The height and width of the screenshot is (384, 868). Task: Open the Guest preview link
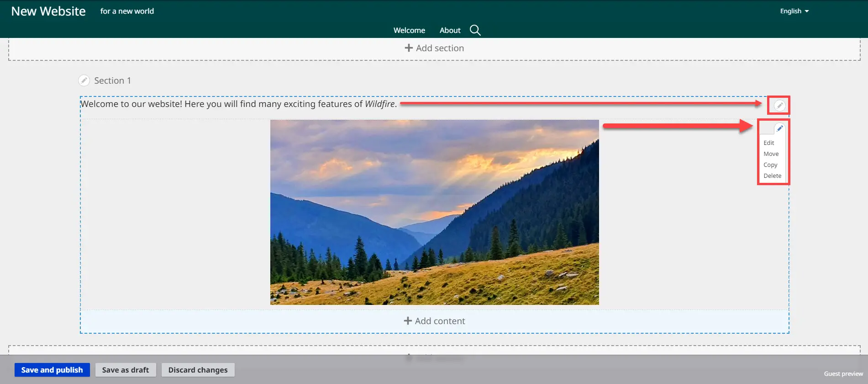point(843,374)
